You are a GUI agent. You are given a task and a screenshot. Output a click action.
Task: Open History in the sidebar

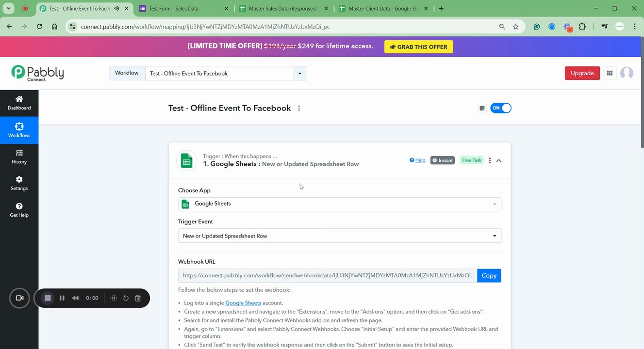point(19,157)
